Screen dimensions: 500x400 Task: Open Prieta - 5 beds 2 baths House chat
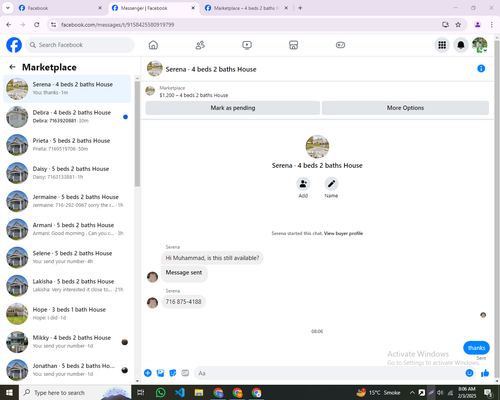(67, 145)
